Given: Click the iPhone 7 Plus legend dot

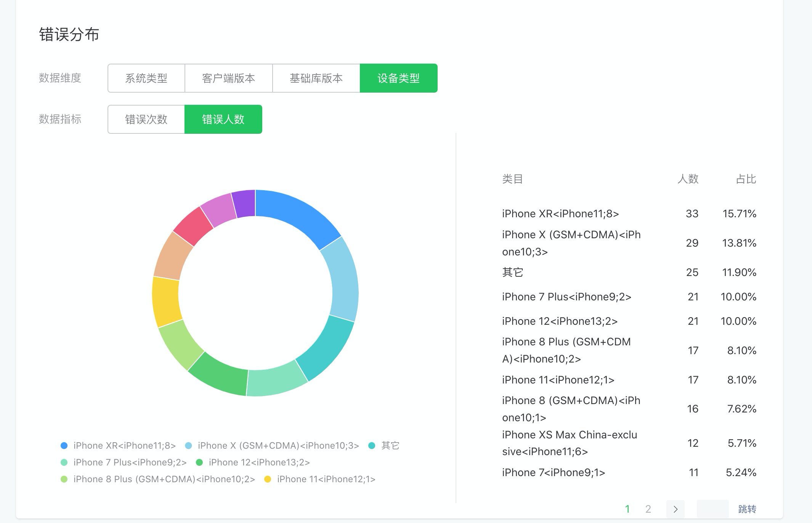Looking at the screenshot, I should (x=64, y=462).
